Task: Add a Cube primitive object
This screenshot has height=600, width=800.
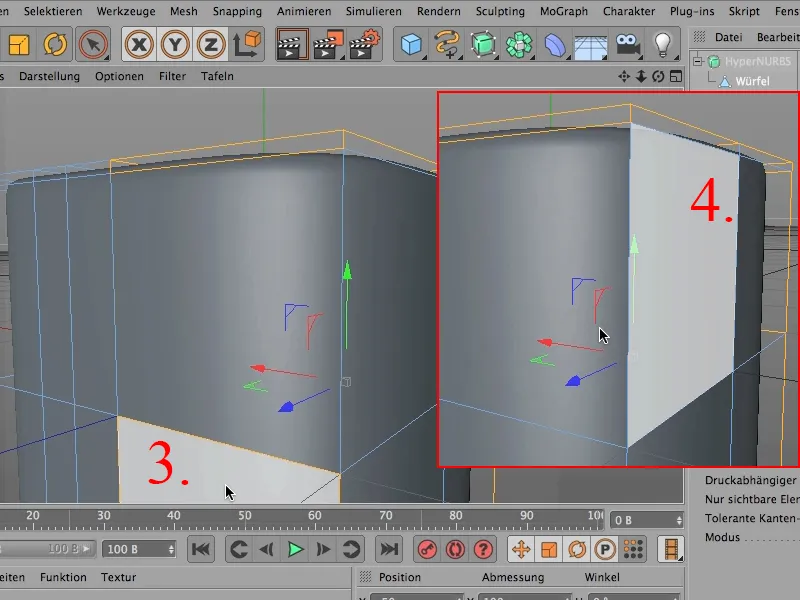Action: (x=411, y=45)
